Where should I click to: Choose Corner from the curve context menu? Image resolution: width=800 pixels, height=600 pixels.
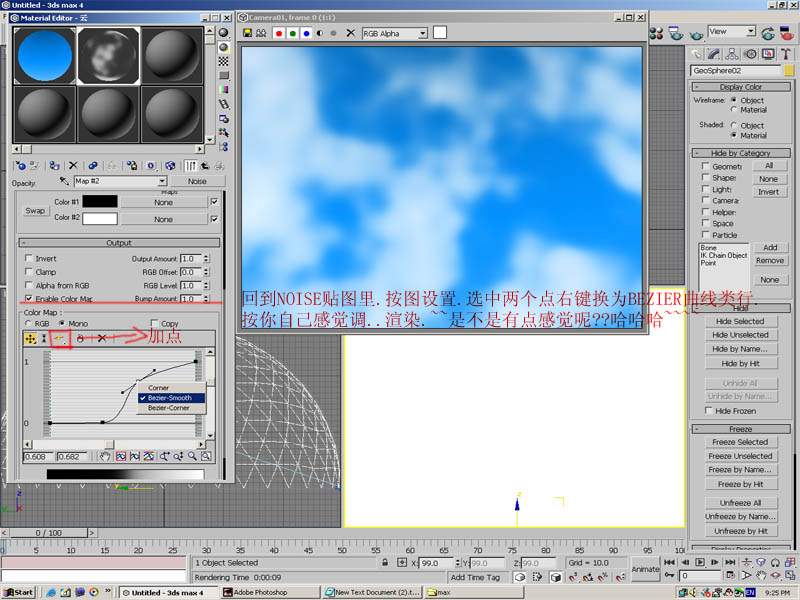(158, 387)
